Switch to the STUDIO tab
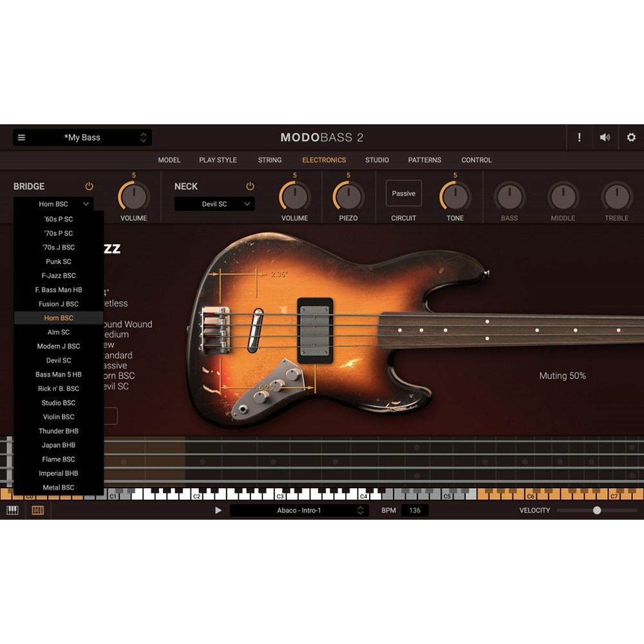Screen dimensions: 644x644 pyautogui.click(x=377, y=160)
